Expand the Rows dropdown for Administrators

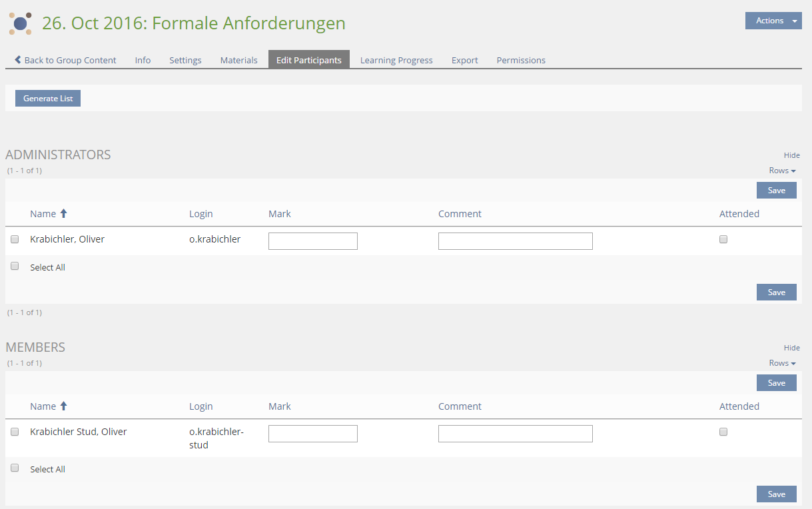click(x=782, y=171)
